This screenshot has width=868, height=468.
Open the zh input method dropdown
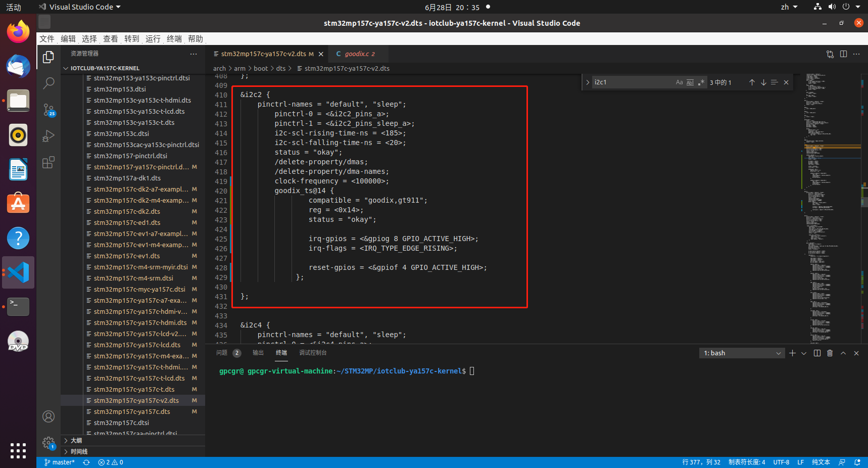tap(789, 7)
